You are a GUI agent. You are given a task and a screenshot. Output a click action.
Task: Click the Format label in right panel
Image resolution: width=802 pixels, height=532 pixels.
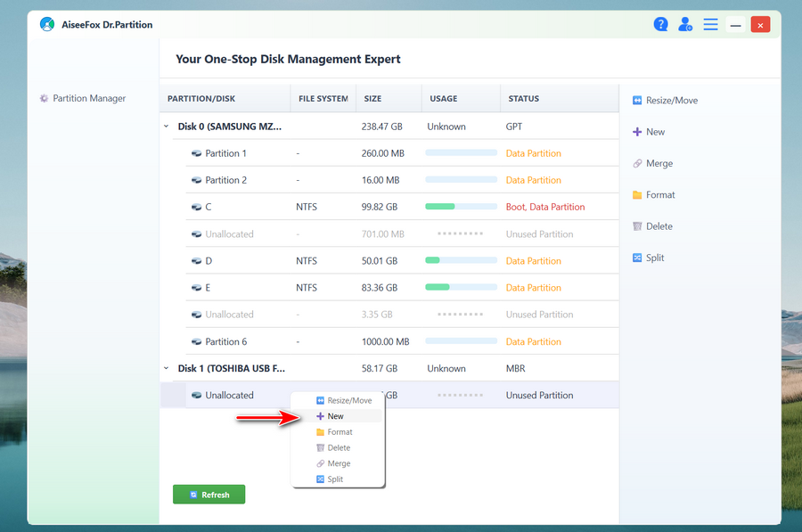tap(660, 195)
